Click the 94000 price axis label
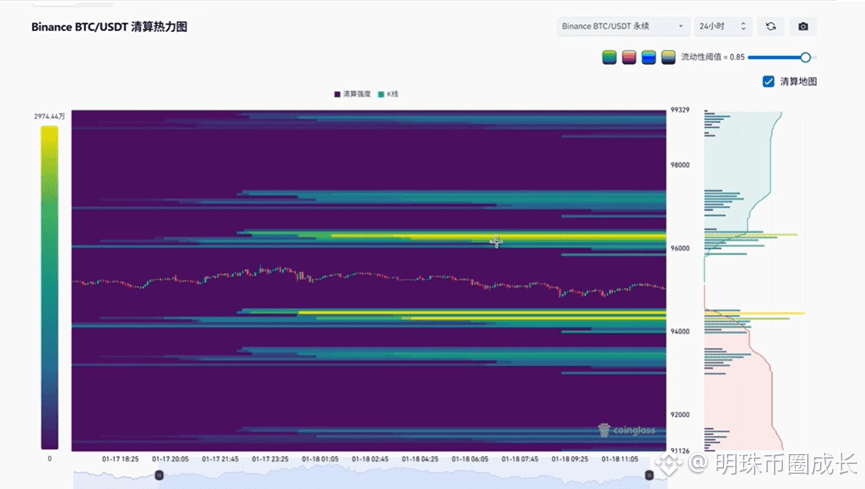The height and width of the screenshot is (489, 865). click(680, 332)
